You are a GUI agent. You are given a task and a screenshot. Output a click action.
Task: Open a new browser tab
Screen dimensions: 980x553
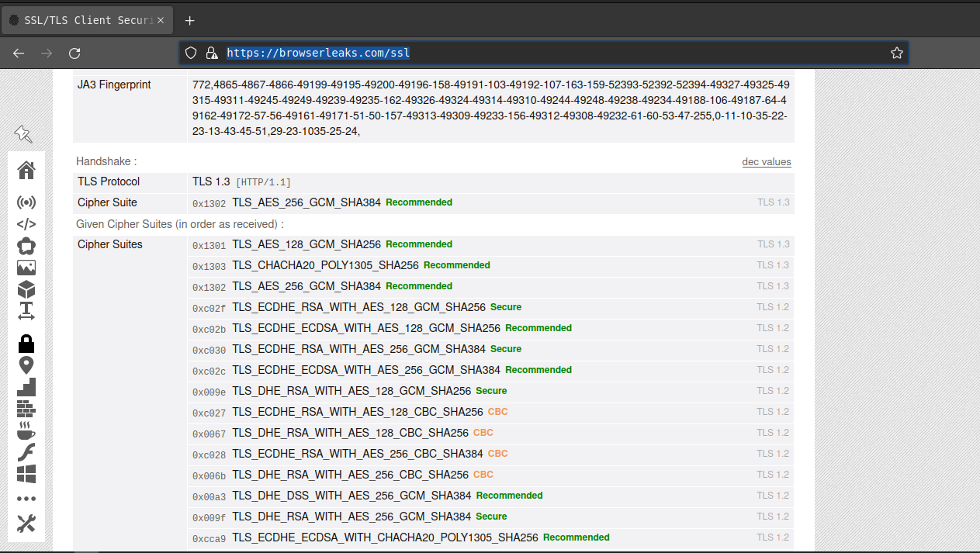(189, 20)
